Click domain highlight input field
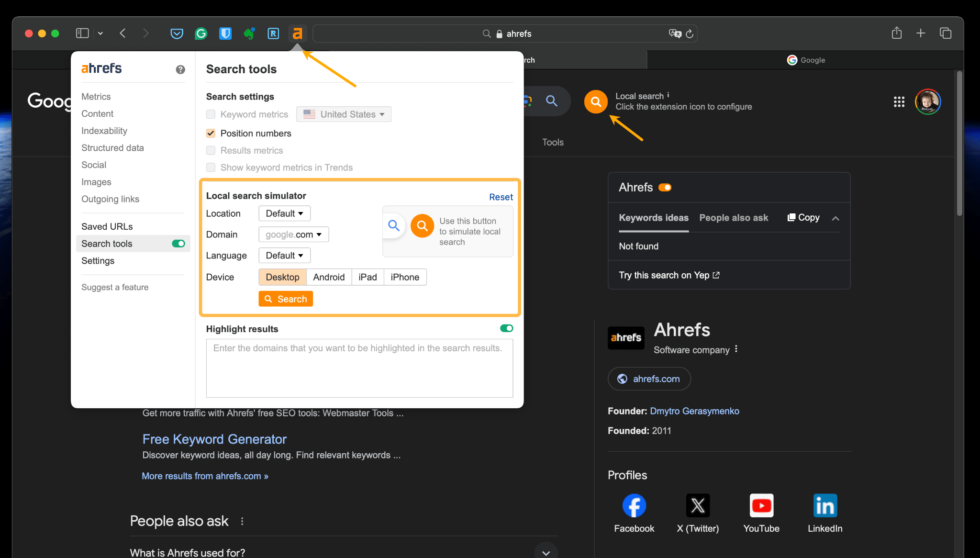This screenshot has height=558, width=980. tap(359, 367)
